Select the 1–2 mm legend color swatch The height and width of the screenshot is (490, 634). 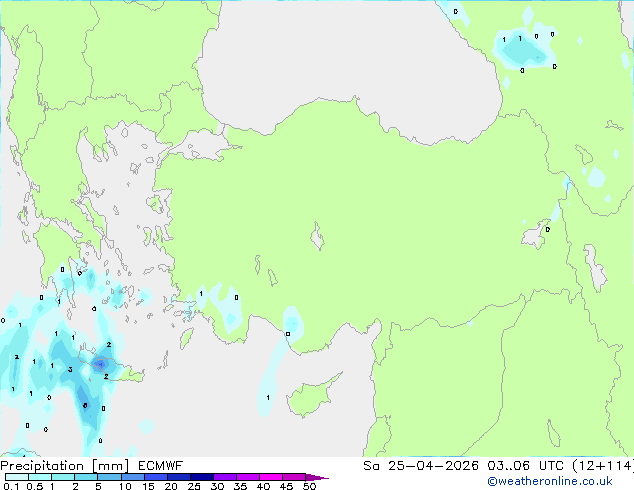point(63,477)
